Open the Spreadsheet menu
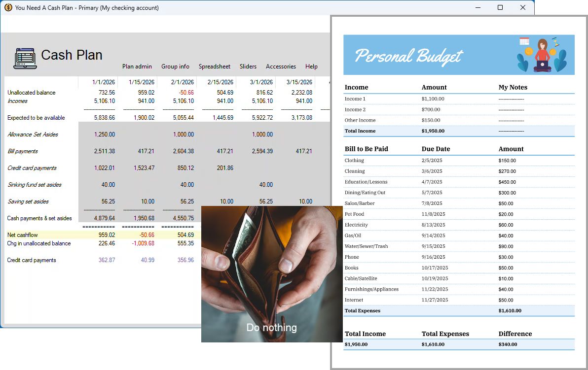The width and height of the screenshot is (588, 370). pyautogui.click(x=214, y=67)
